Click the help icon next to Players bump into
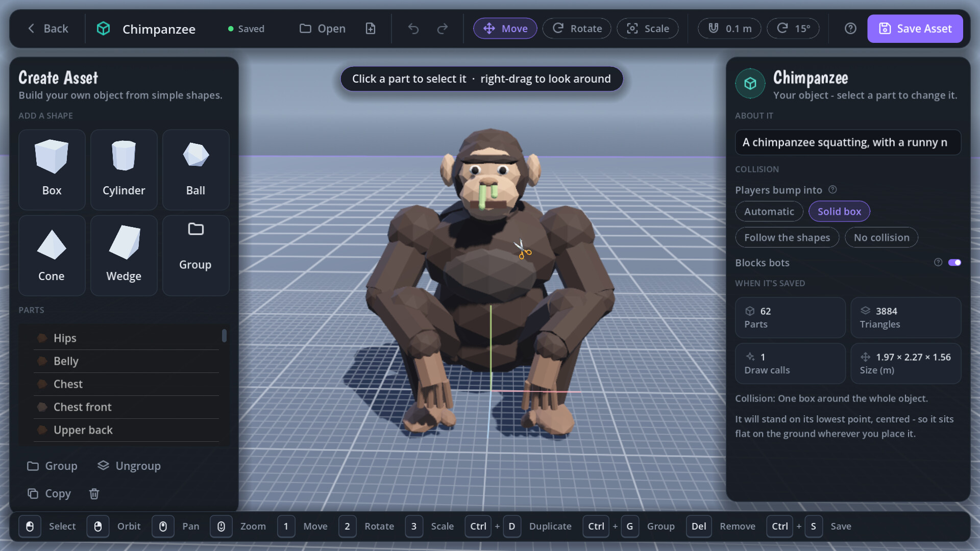This screenshot has height=551, width=980. (832, 190)
